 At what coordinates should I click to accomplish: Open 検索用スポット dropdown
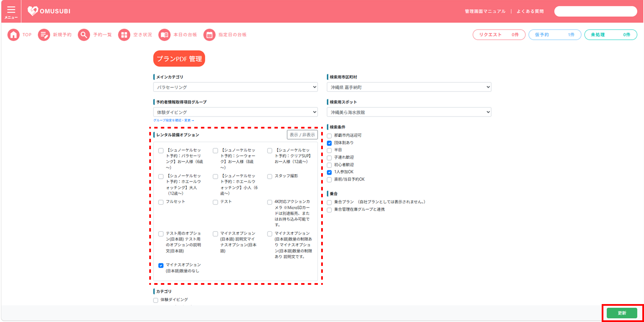[409, 112]
